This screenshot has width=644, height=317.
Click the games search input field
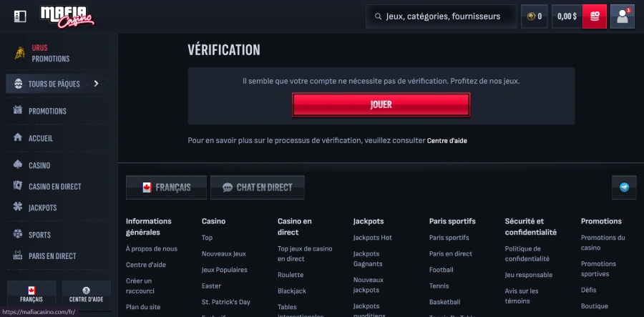click(441, 16)
